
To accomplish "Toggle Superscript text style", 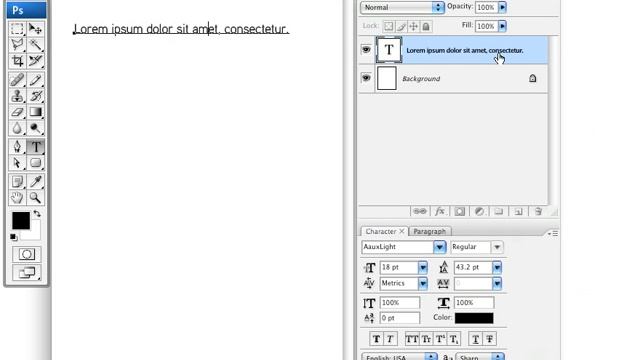I will [x=440, y=339].
